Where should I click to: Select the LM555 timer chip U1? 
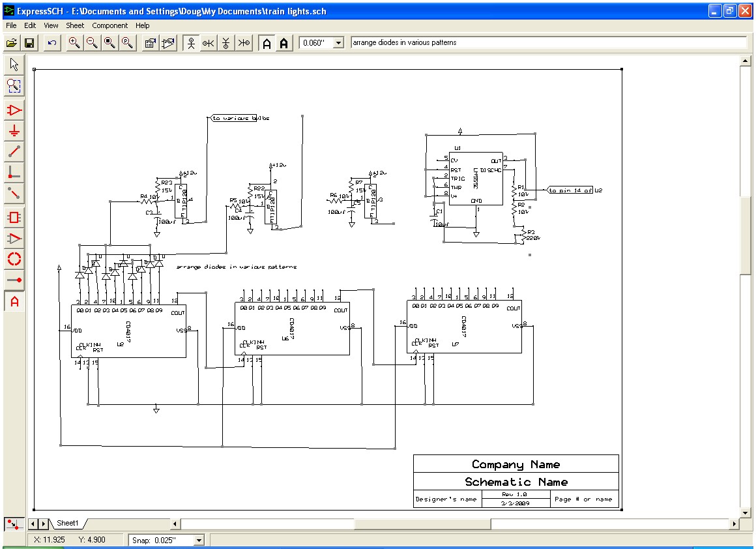[476, 179]
